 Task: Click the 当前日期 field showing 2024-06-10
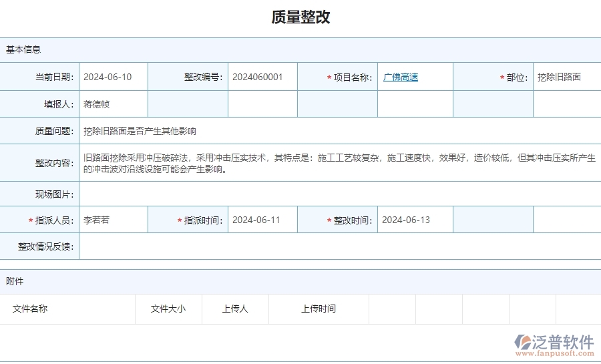click(113, 77)
